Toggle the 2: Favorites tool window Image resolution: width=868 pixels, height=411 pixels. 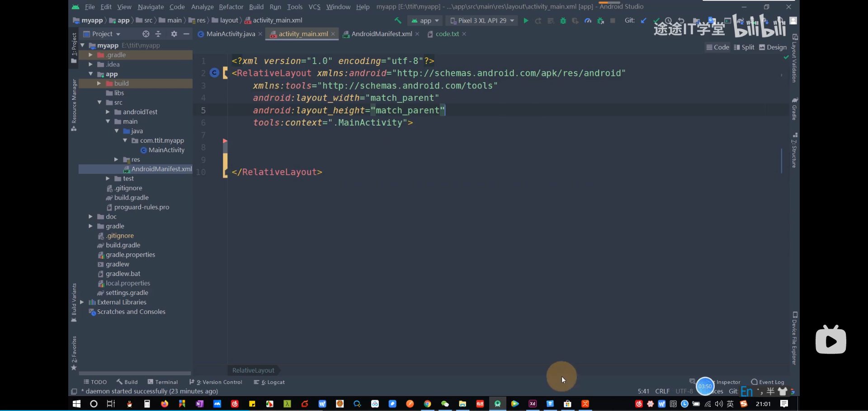(x=74, y=353)
